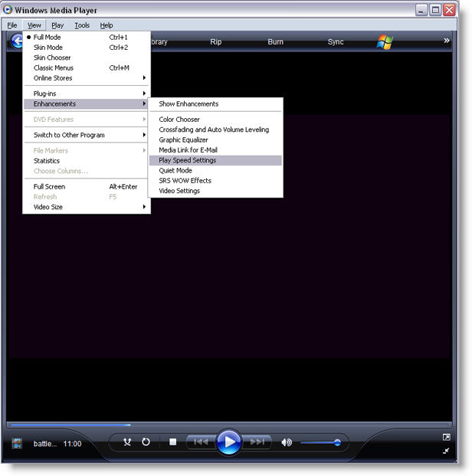Click the 11:00 time display
Image resolution: width=472 pixels, height=476 pixels.
tap(72, 444)
